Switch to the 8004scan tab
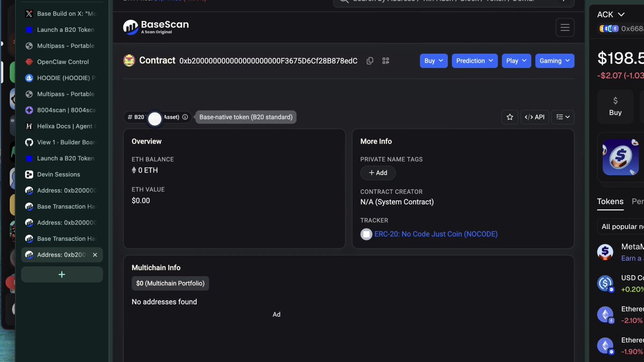This screenshot has width=644, height=362. click(62, 110)
